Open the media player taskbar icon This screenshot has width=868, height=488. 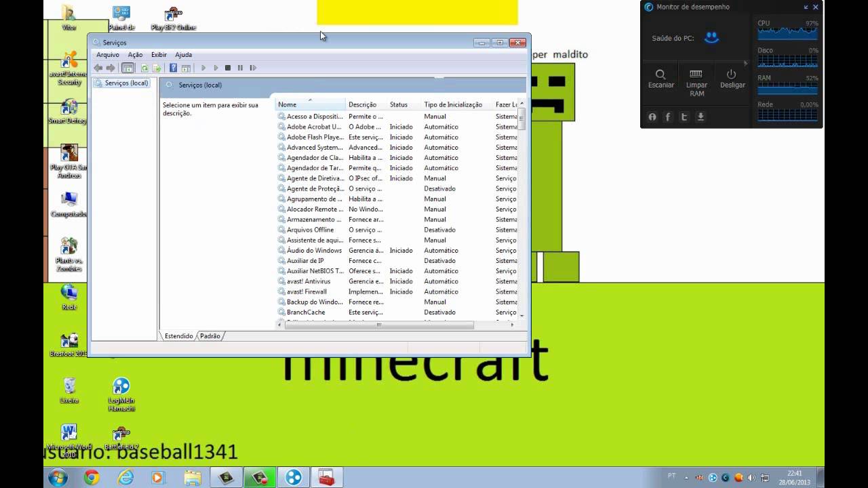click(x=159, y=477)
